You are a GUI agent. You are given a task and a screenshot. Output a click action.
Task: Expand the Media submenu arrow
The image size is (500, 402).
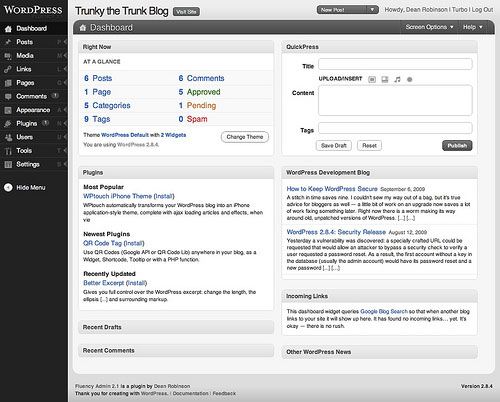65,56
